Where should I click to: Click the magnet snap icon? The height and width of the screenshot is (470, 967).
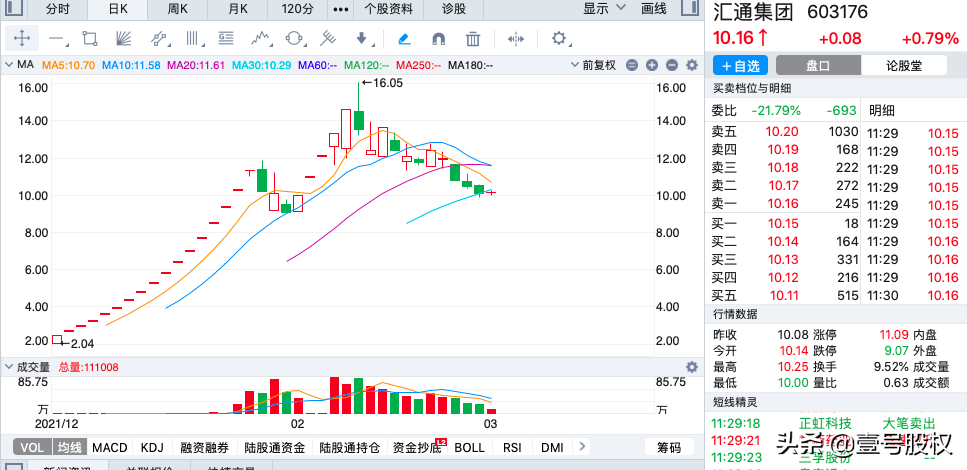coord(438,39)
